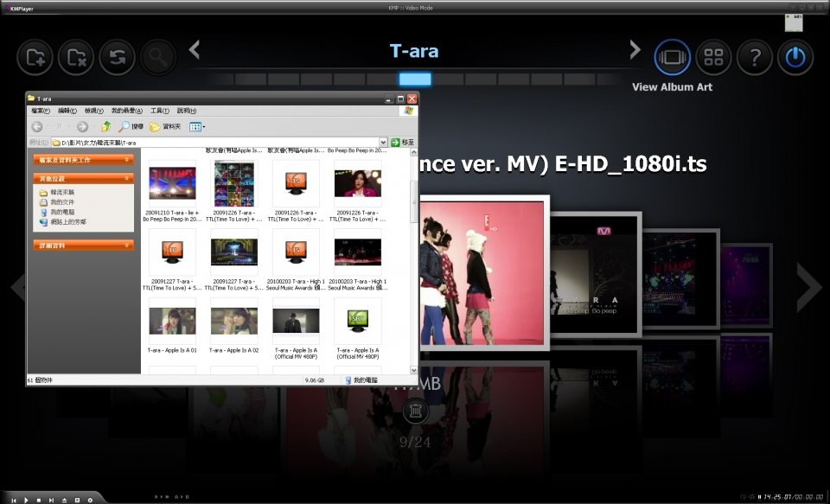Screen dimensions: 830x504
Task: Open the 工具(T) menu
Action: tap(159, 111)
